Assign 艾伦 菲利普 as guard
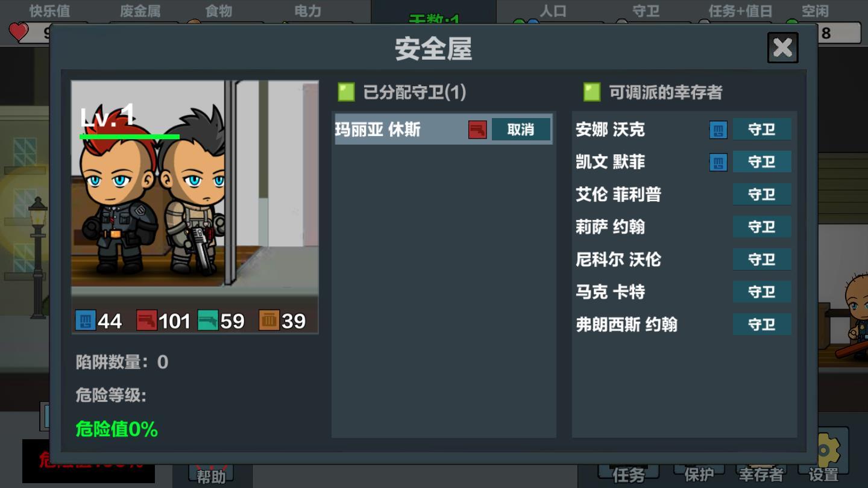 tap(762, 195)
